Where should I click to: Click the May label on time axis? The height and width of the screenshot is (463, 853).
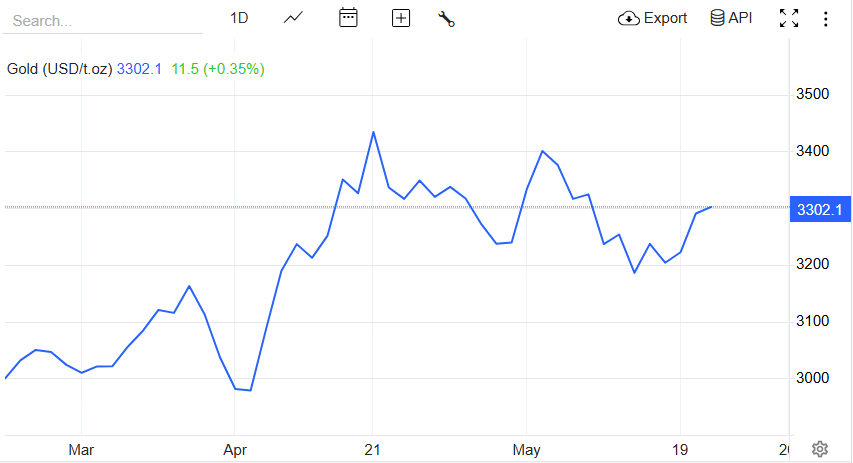(526, 450)
